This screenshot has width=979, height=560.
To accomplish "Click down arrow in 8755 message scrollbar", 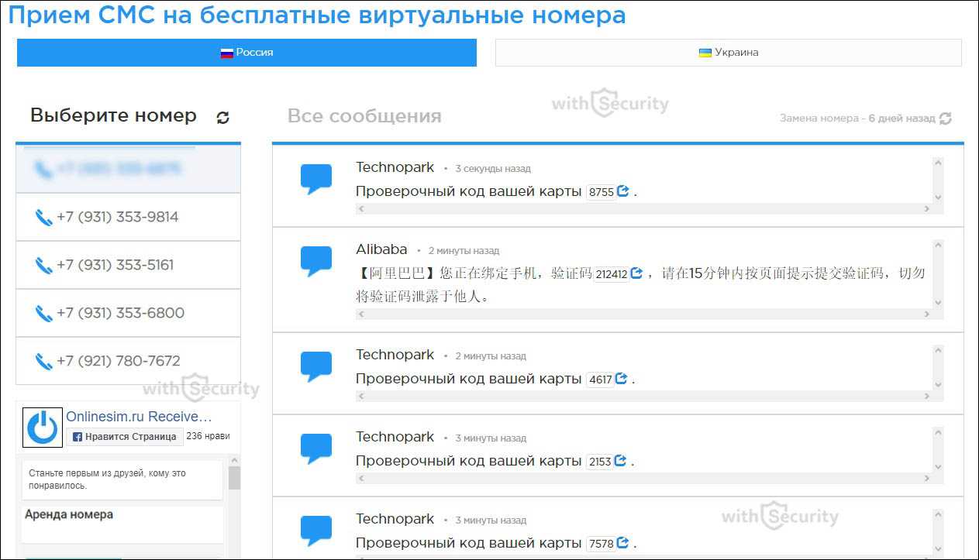I will click(x=938, y=198).
